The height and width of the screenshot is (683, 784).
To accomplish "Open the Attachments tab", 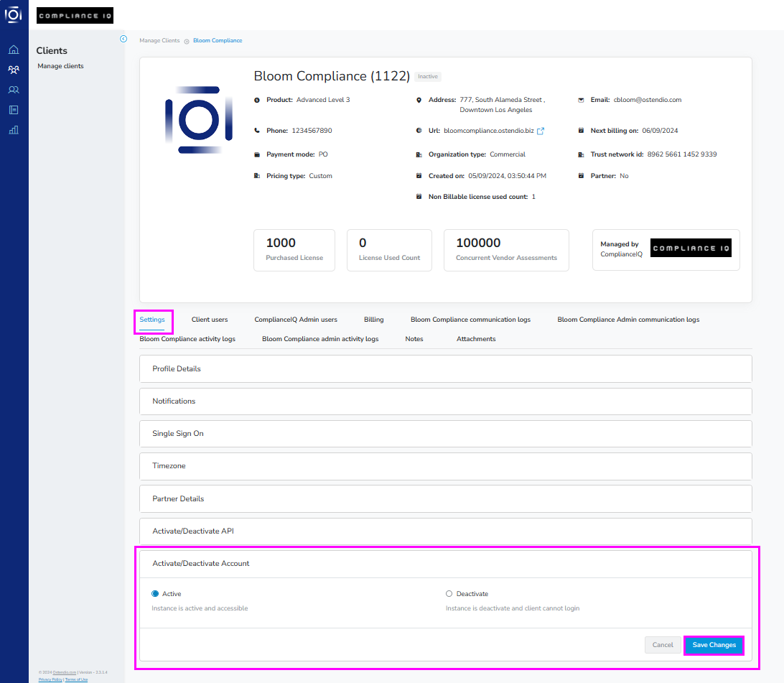I will click(476, 339).
